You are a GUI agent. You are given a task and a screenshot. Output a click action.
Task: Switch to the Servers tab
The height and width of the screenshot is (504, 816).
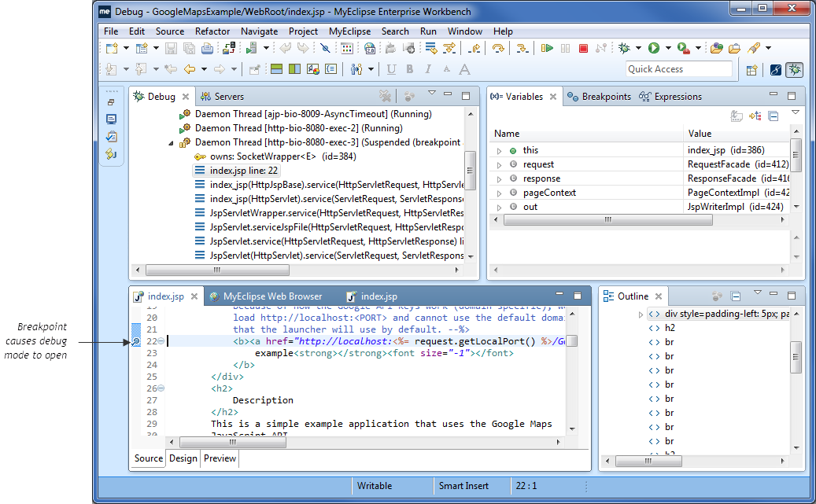(223, 97)
